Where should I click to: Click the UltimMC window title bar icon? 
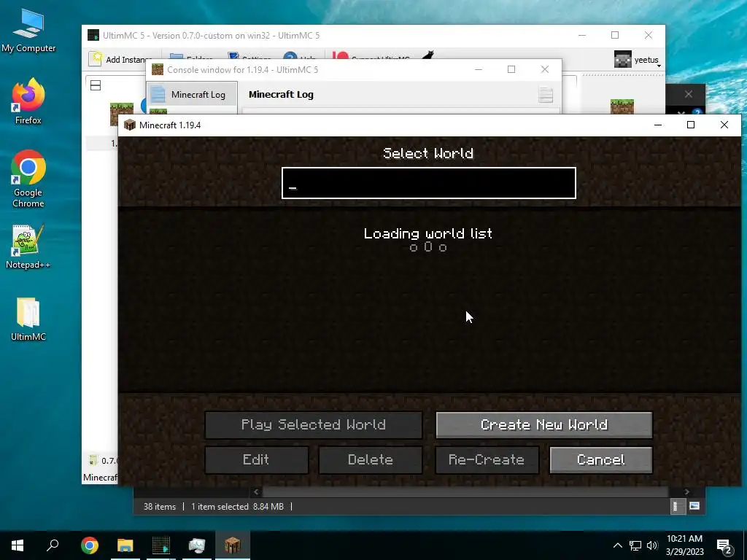(x=93, y=35)
